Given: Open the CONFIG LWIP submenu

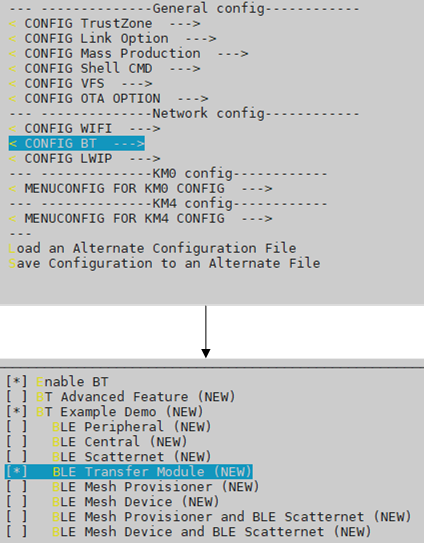Looking at the screenshot, I should [84, 159].
